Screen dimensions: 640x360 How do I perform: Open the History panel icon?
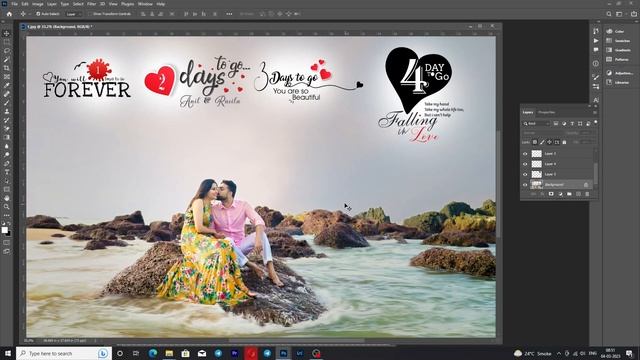596,31
